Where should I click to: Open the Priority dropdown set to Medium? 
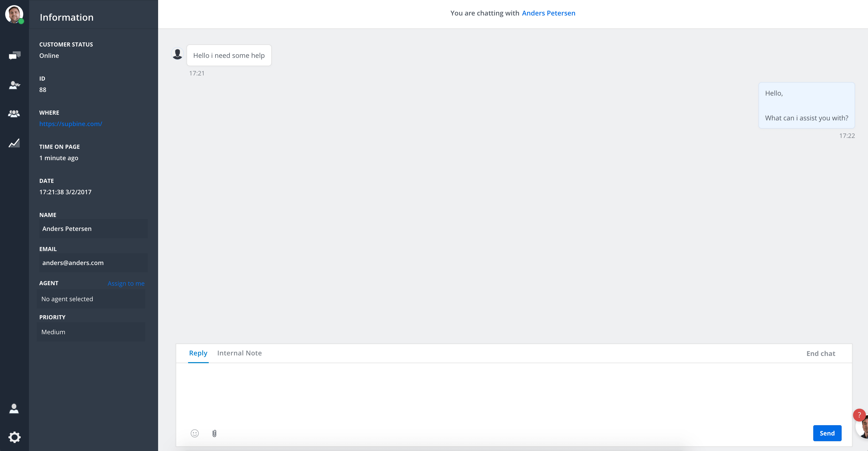click(x=91, y=332)
